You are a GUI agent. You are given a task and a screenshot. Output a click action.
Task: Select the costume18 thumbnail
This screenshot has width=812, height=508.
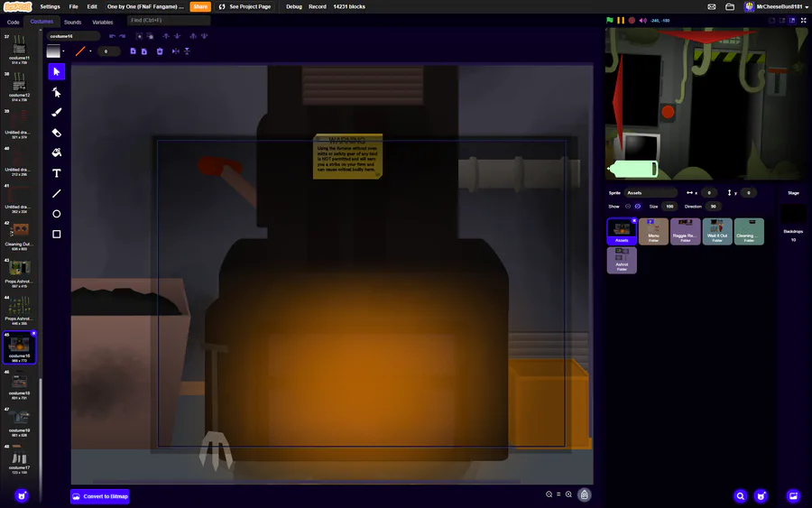(19, 384)
